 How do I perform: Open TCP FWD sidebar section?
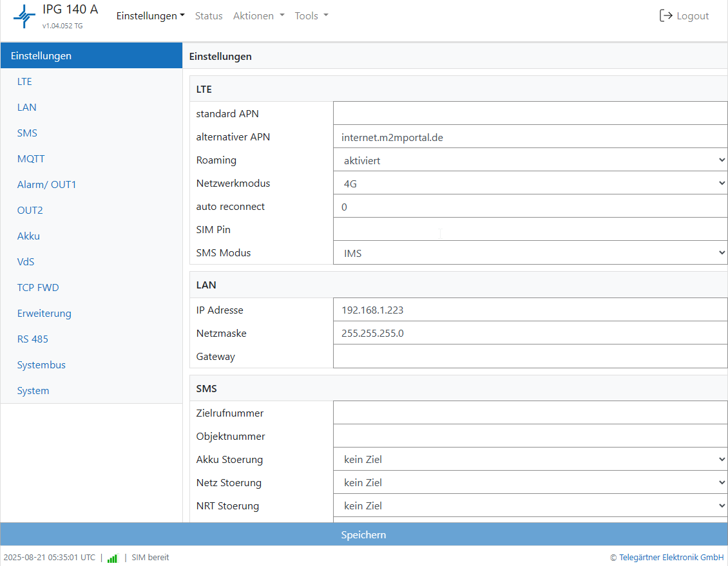pyautogui.click(x=38, y=288)
